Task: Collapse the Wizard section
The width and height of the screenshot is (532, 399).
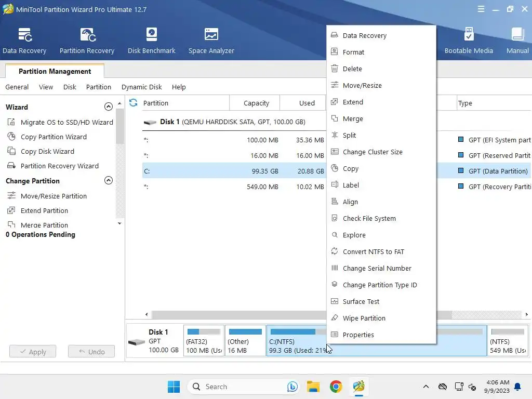Action: point(108,107)
